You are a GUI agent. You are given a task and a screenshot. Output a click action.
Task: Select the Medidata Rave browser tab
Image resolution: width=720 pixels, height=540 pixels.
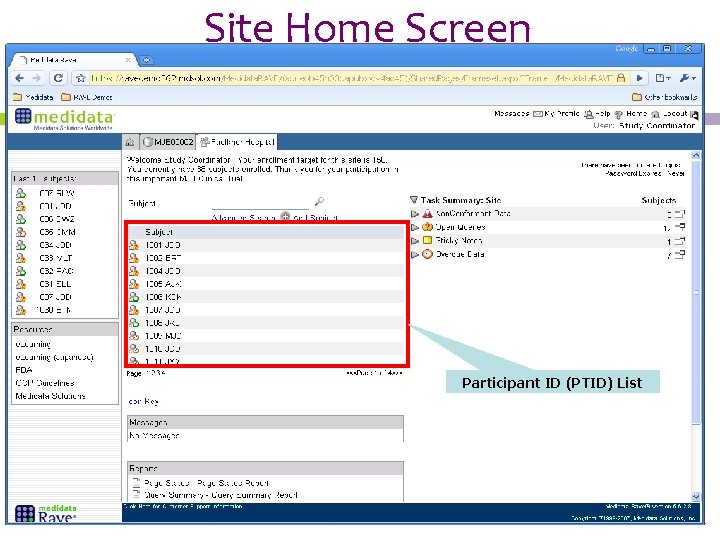coord(73,60)
